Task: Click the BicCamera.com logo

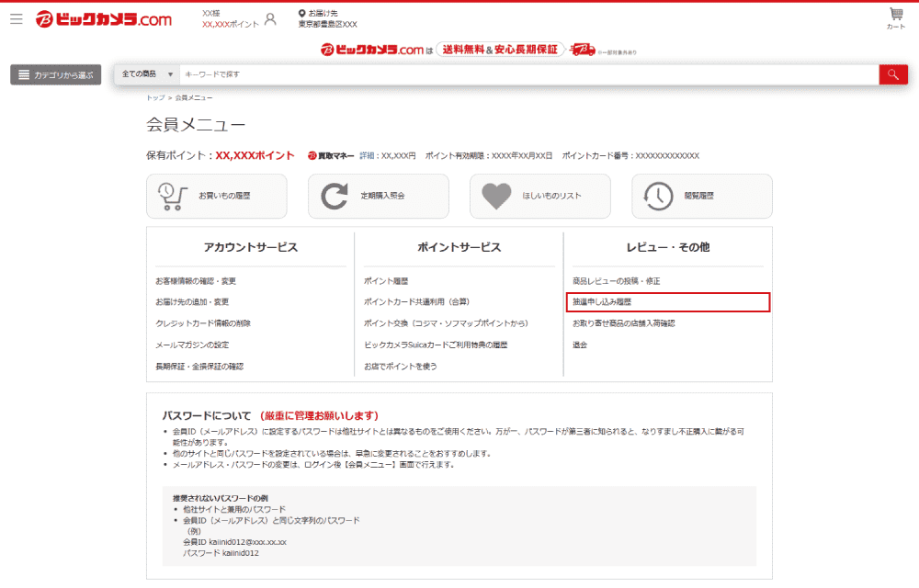Action: click(x=104, y=19)
